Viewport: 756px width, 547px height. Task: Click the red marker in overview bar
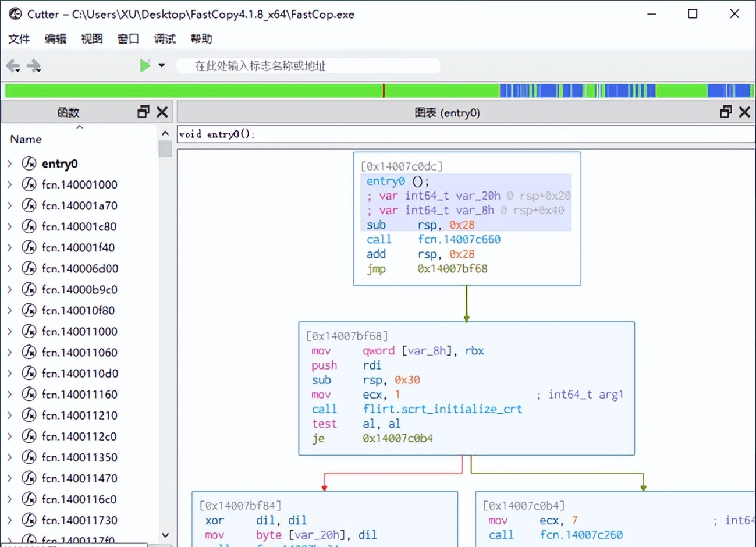click(384, 90)
